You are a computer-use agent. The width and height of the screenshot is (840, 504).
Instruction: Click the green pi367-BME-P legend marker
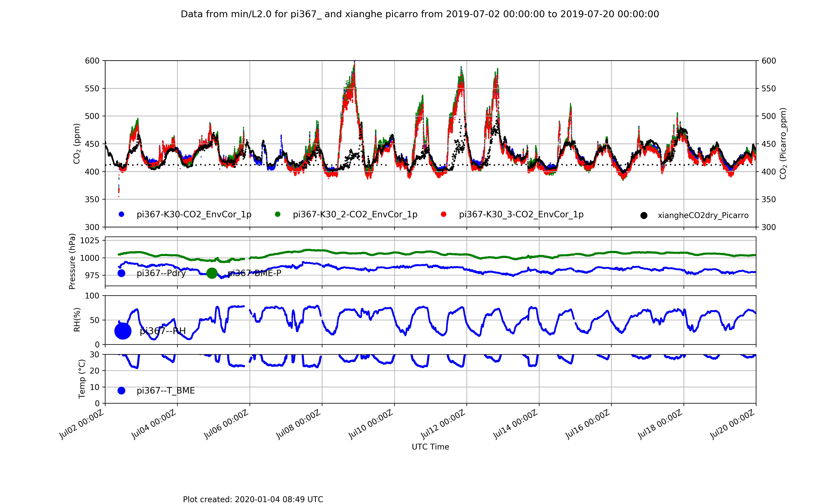pyautogui.click(x=212, y=273)
